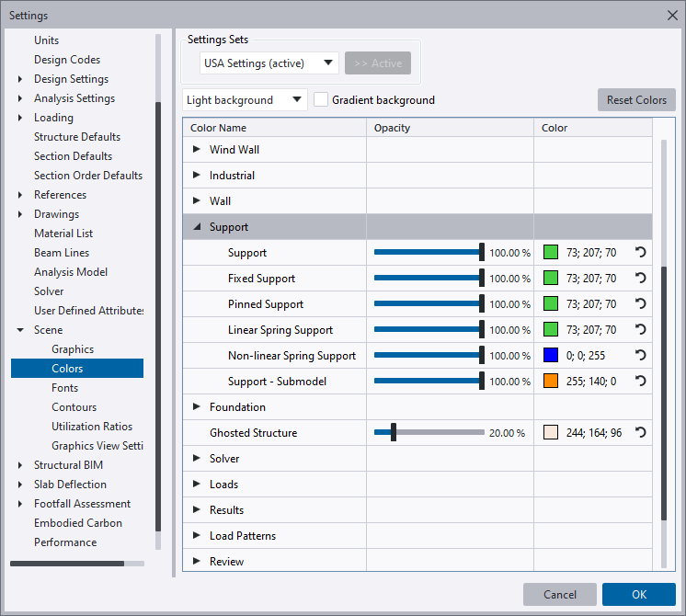Expand the Foundation color group
The height and width of the screenshot is (616, 686).
tap(197, 406)
